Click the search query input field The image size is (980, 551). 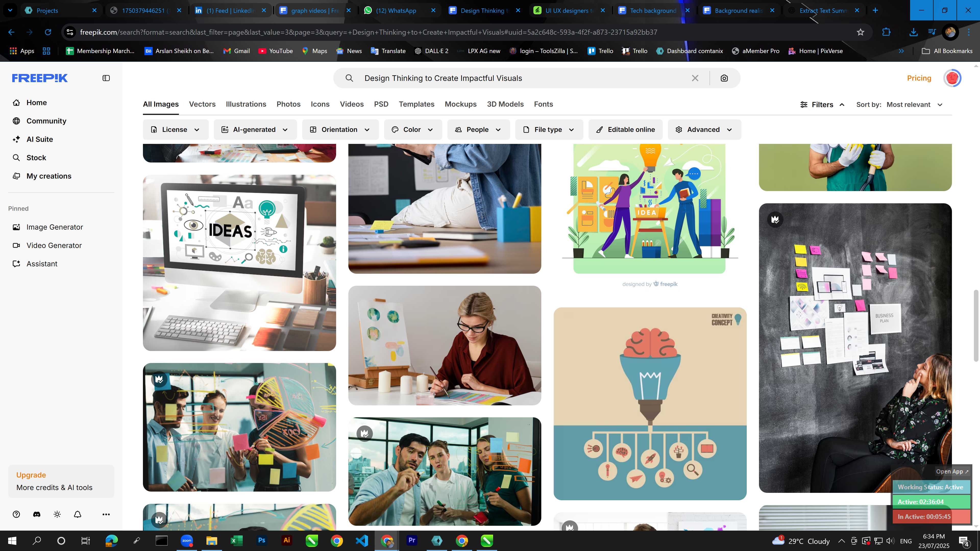point(525,78)
